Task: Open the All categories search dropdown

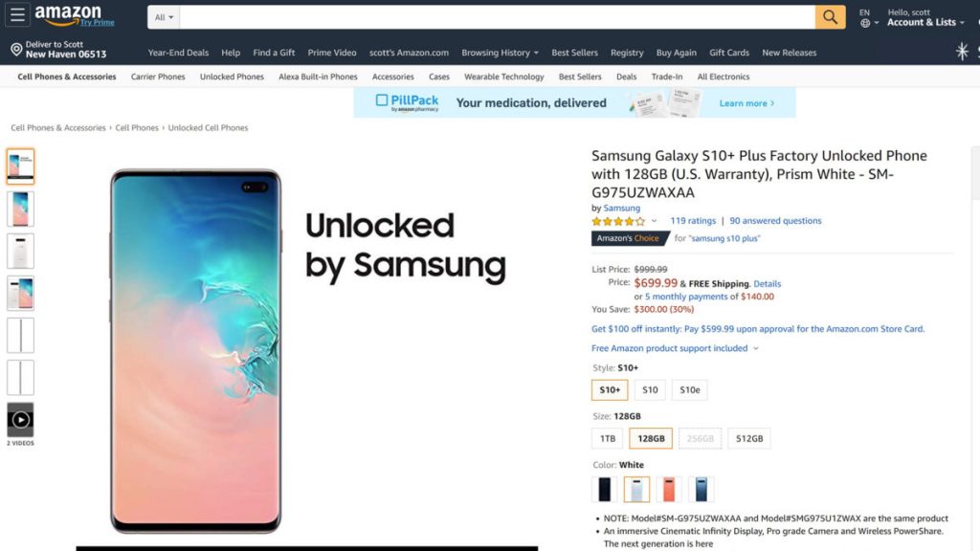Action: (163, 16)
